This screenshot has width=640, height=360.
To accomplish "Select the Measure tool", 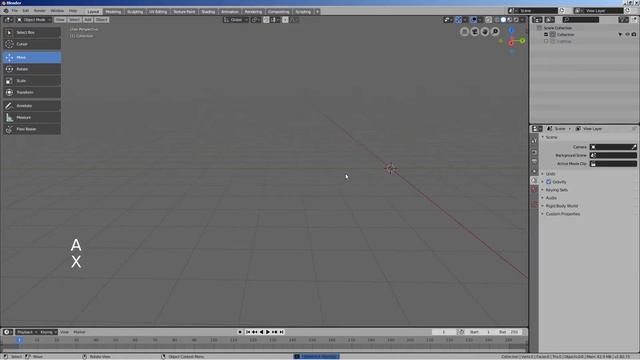I will click(x=32, y=118).
